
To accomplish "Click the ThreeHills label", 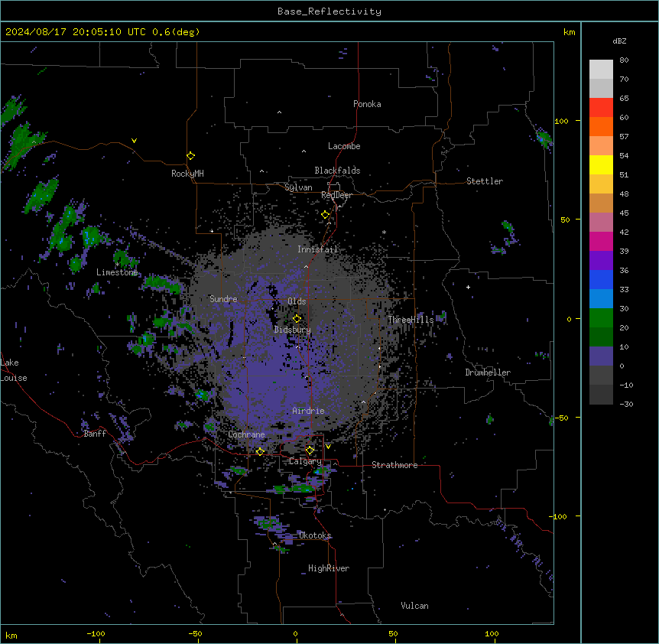I will pos(411,320).
